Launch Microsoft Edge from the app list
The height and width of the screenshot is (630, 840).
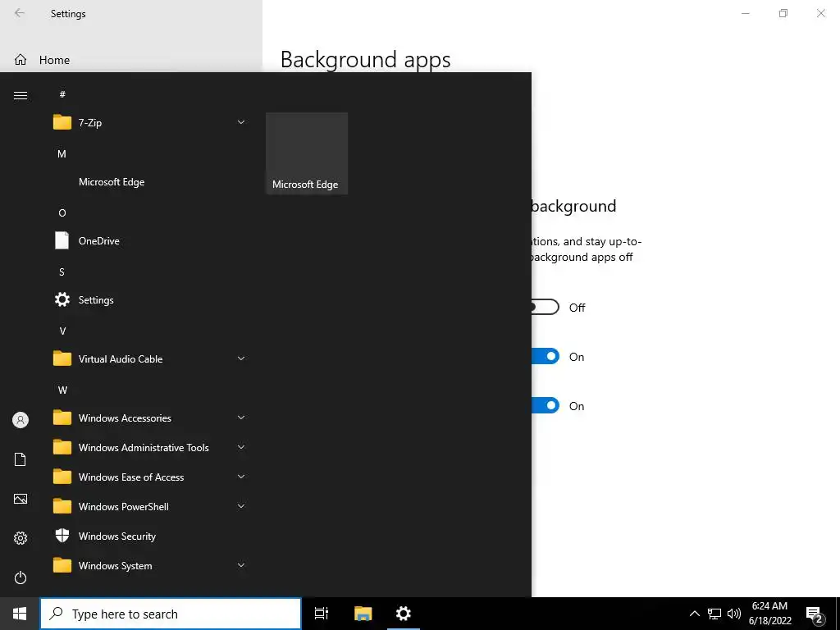pos(150,182)
